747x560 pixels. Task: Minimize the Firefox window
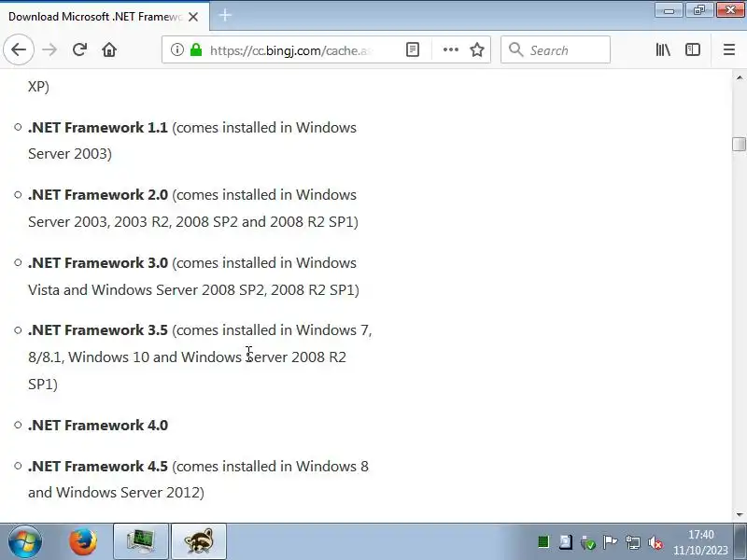pos(669,10)
